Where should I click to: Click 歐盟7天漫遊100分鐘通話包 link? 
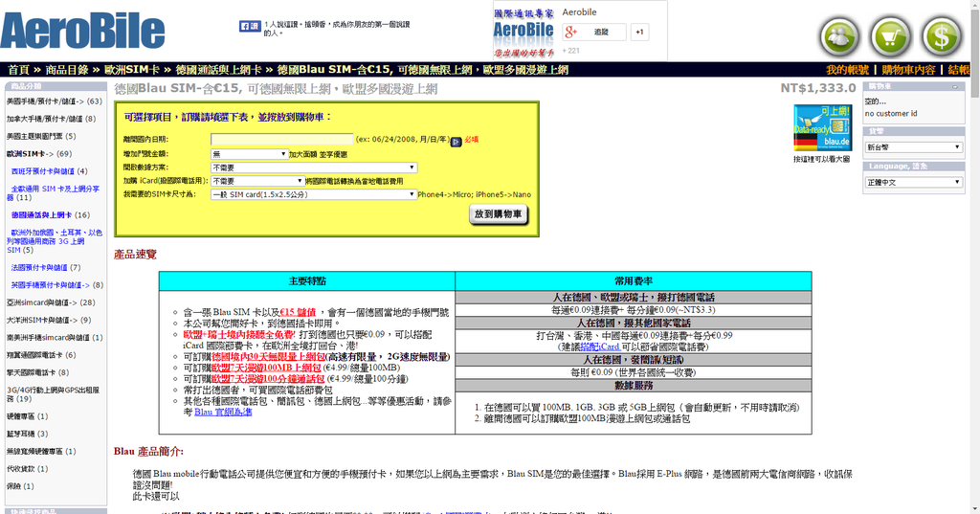pos(268,379)
